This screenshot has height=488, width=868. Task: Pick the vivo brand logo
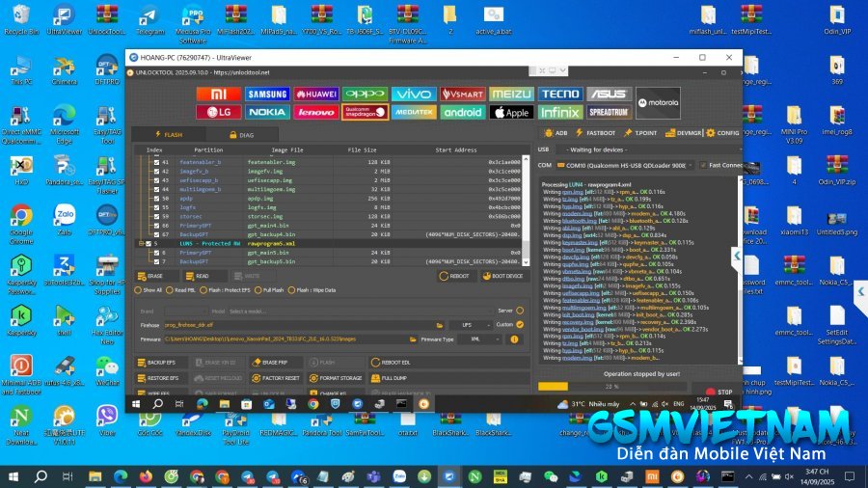[414, 95]
